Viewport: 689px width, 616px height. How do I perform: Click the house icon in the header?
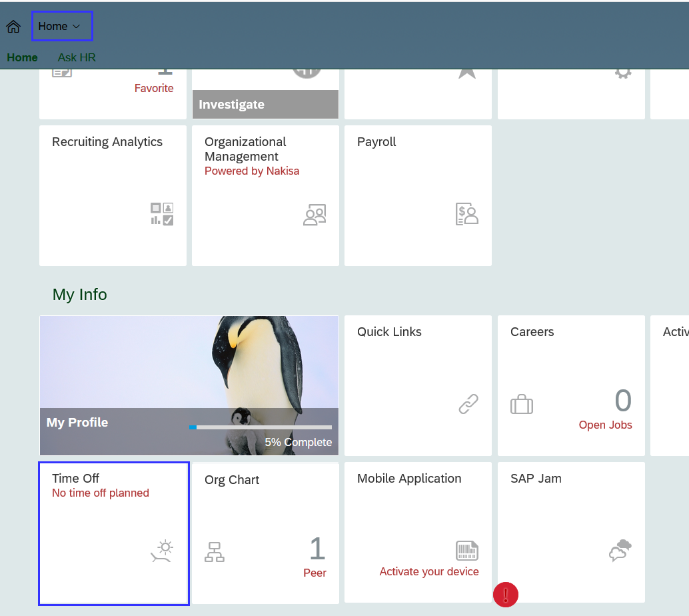(x=13, y=27)
